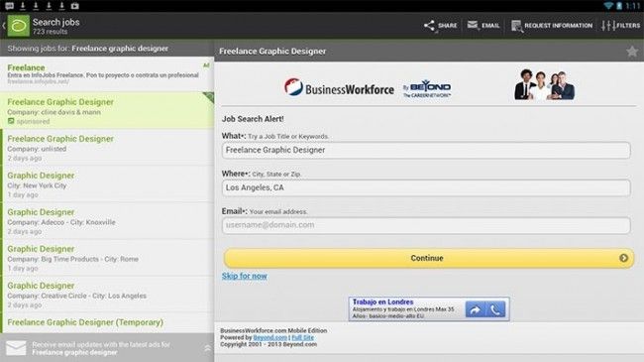
Task: Go back using the arrow beside the logo
Action: click(x=4, y=26)
